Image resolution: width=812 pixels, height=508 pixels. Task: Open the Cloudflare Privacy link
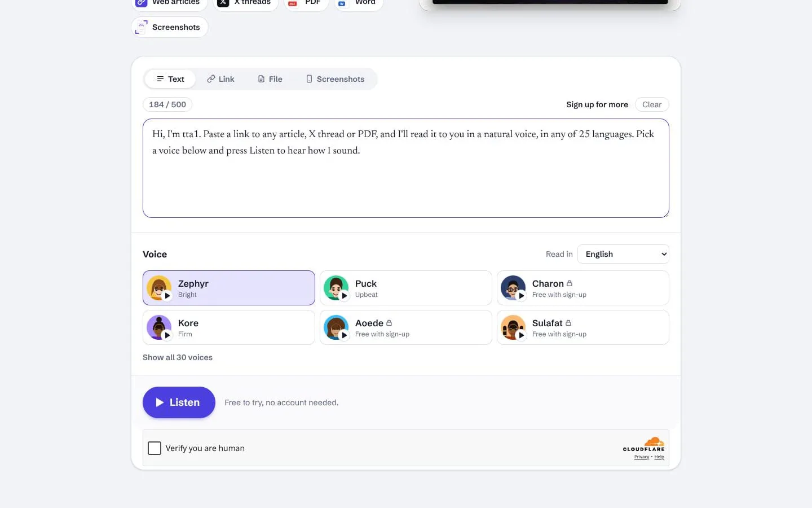point(642,457)
